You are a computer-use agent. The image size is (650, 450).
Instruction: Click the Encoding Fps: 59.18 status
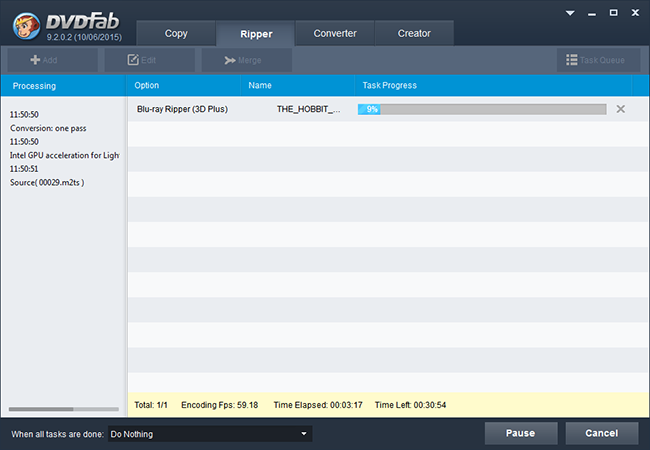(x=219, y=405)
